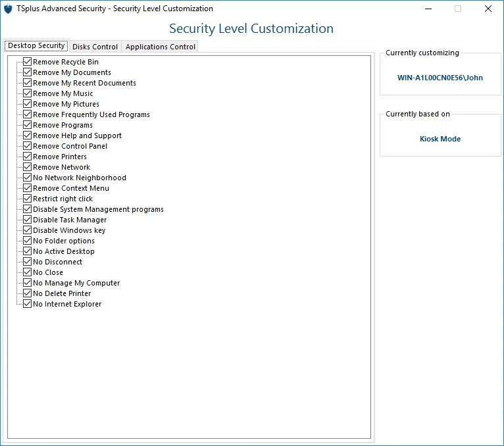Uncheck the No Disconnect checkbox

pyautogui.click(x=28, y=262)
